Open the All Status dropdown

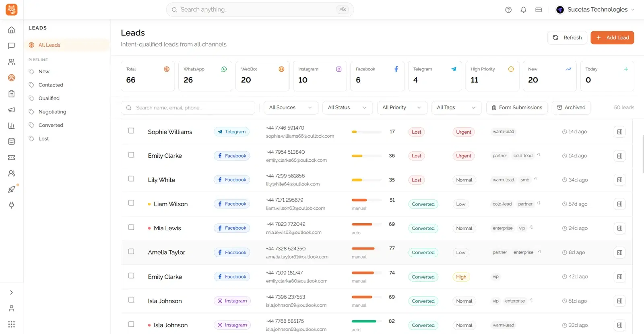(347, 108)
